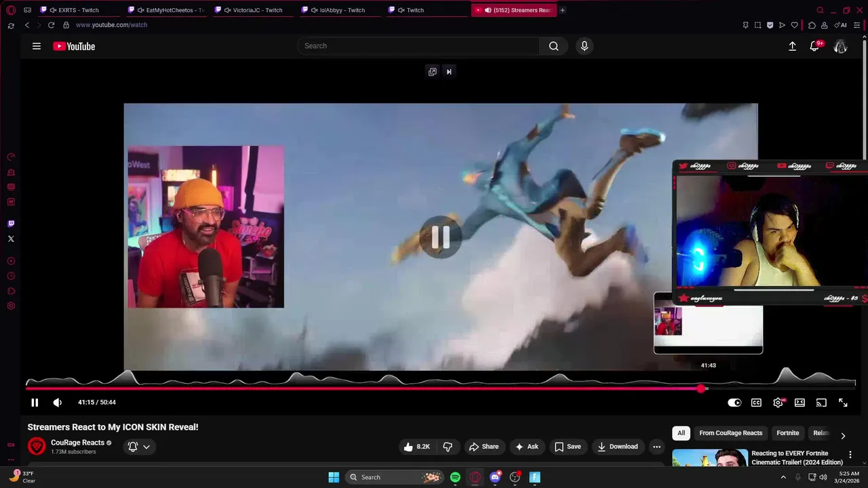Reload the page in the address bar
This screenshot has height=488, width=868.
[x=51, y=25]
